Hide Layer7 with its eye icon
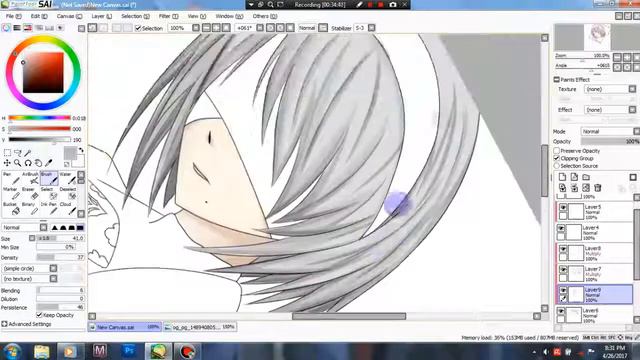This screenshot has height=360, width=640. tap(563, 270)
